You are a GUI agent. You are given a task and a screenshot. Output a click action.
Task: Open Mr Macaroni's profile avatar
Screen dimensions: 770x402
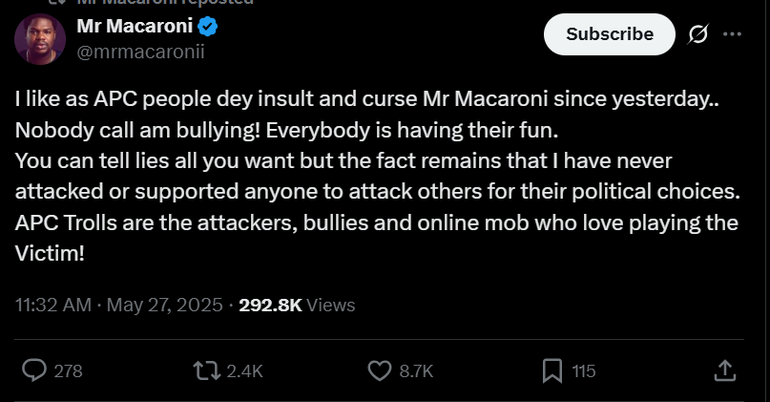click(39, 38)
